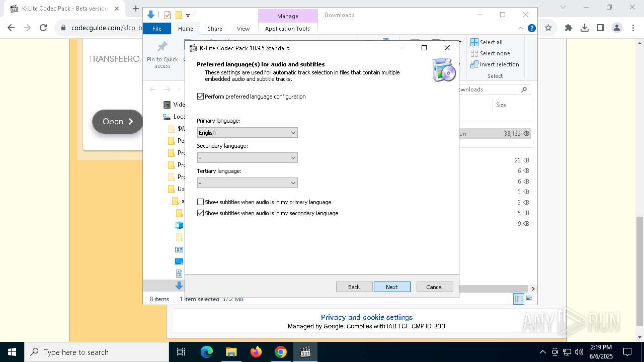Click the Size column header
Image resolution: width=644 pixels, height=362 pixels.
pyautogui.click(x=512, y=105)
